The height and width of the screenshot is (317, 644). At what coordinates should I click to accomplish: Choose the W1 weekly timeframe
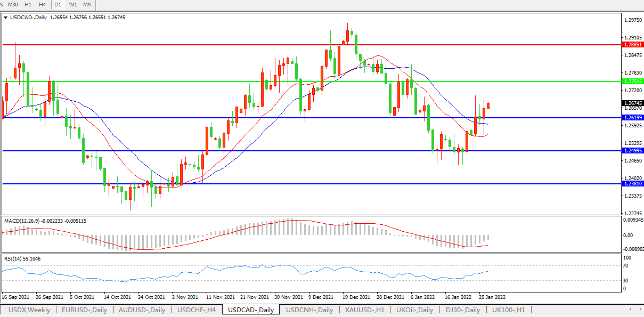click(x=73, y=5)
